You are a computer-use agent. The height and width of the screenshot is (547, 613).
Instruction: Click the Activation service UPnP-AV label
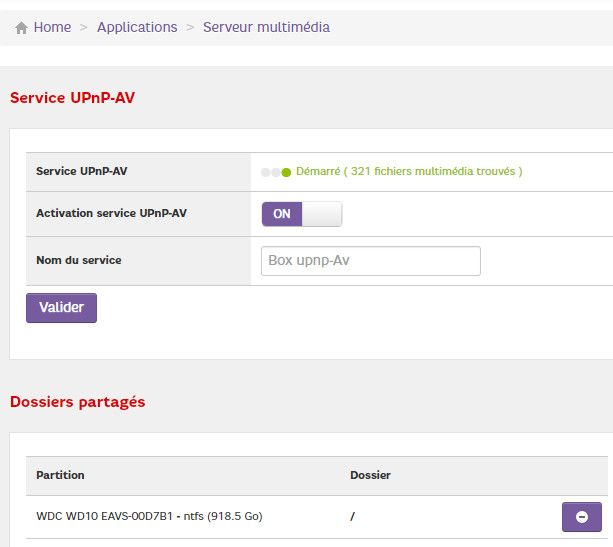(111, 214)
